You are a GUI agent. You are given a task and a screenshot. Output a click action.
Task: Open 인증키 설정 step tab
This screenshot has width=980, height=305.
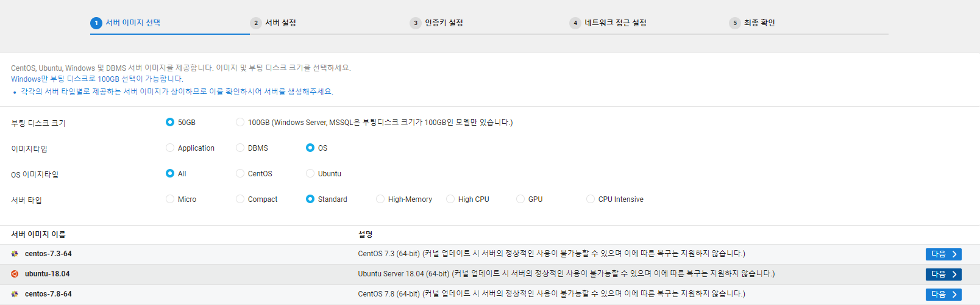coord(444,23)
